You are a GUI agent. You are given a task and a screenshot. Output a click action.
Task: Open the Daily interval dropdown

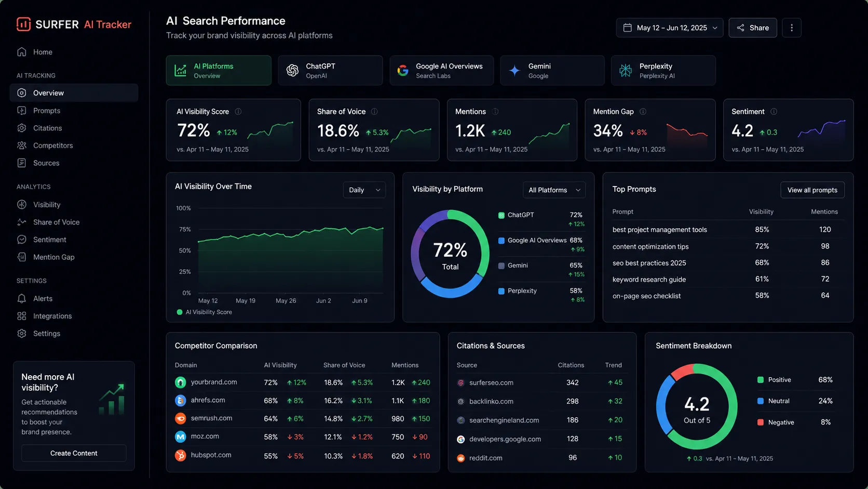(x=364, y=190)
